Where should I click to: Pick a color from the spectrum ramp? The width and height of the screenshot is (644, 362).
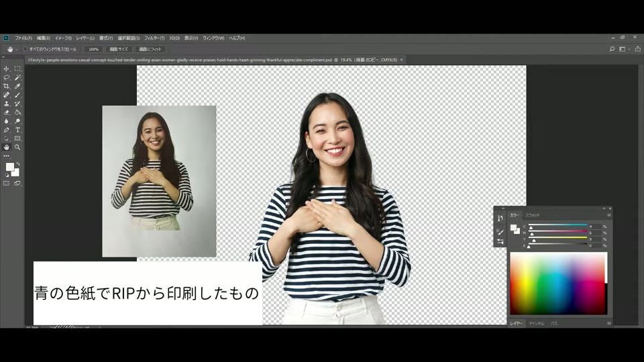tap(558, 283)
